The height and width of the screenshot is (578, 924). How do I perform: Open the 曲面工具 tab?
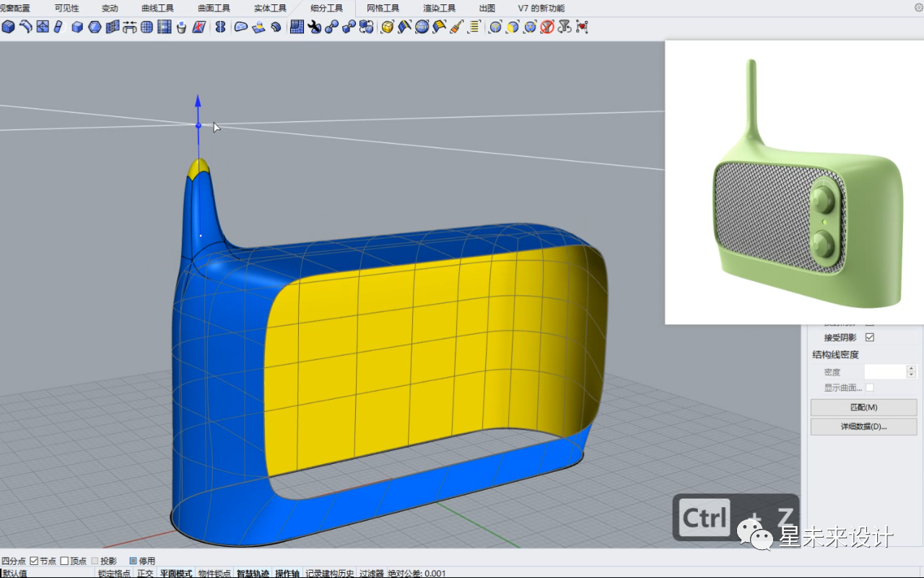(214, 8)
